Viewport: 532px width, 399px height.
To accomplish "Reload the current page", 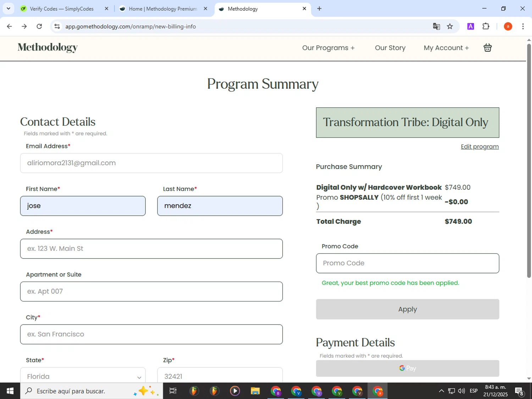I will pyautogui.click(x=39, y=26).
